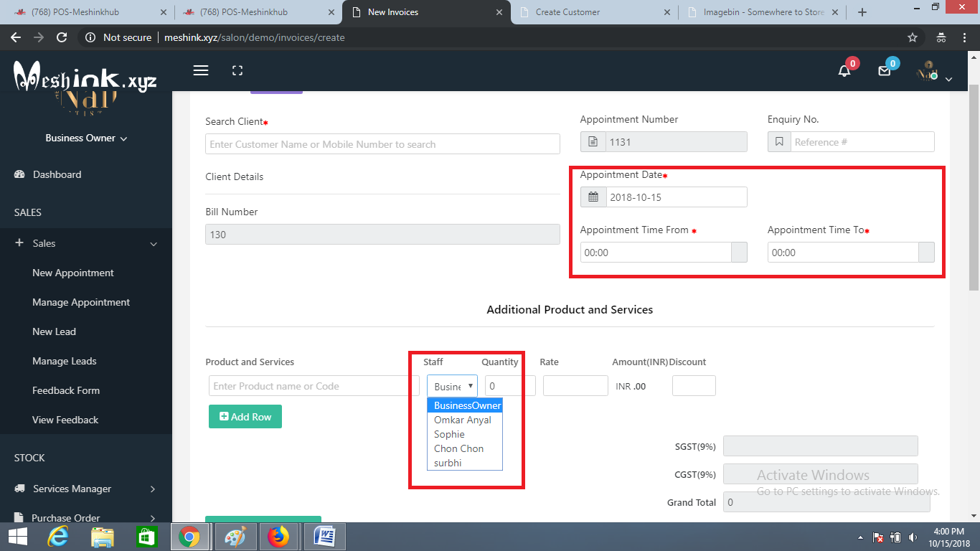Click Dashboard link in sidebar

pos(57,174)
